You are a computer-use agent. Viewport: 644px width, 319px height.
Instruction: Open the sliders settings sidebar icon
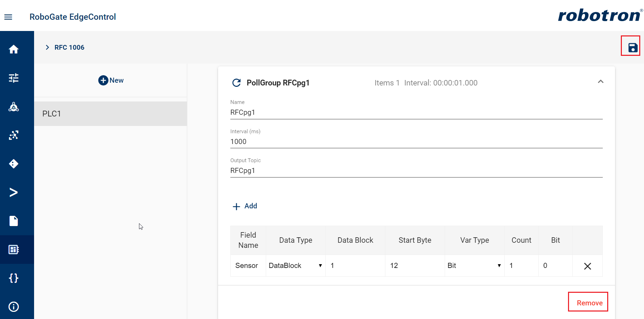click(14, 78)
